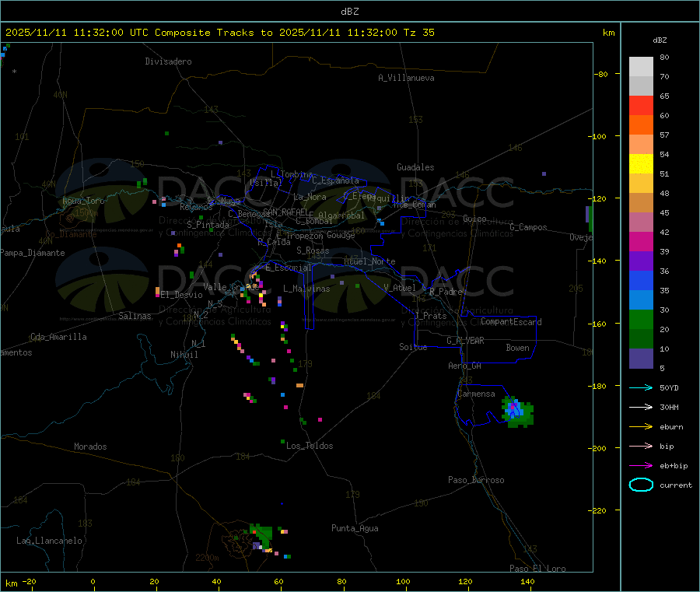Click the 'Atuel_Norte' label

(x=369, y=261)
